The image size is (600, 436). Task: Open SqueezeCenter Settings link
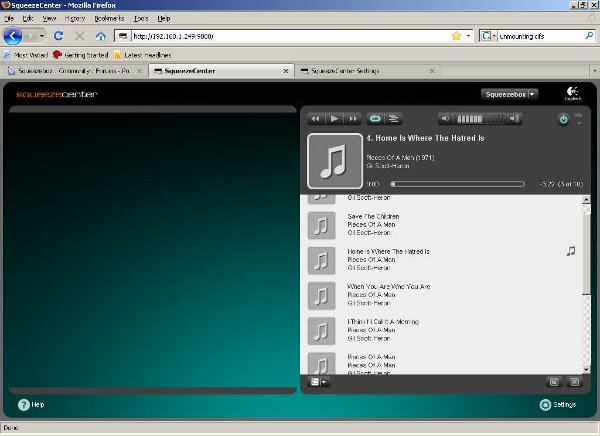tap(557, 405)
